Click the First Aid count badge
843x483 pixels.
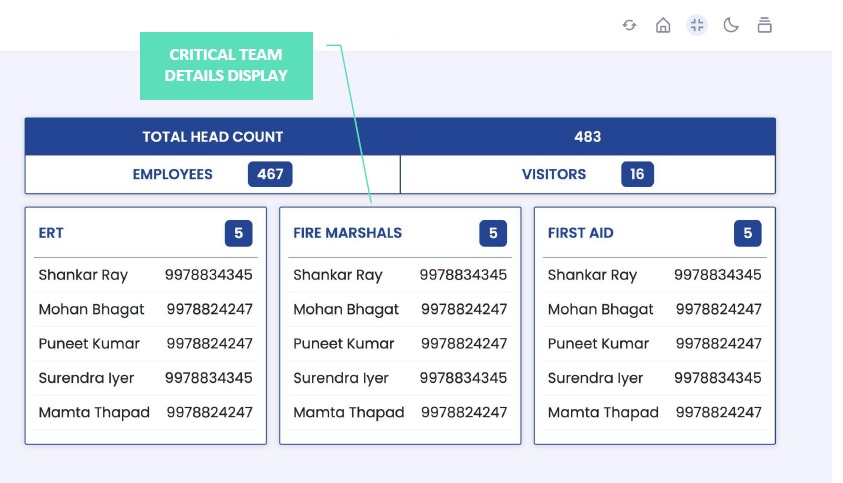(x=747, y=233)
